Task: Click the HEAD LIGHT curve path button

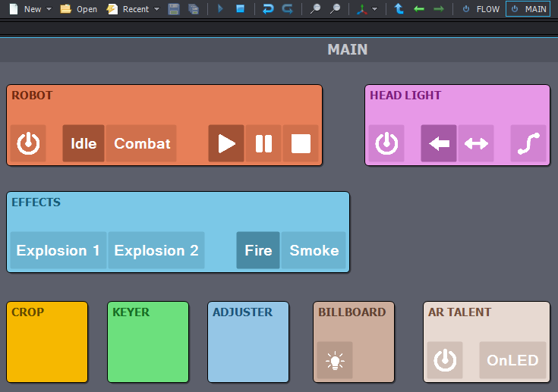Action: pos(528,143)
